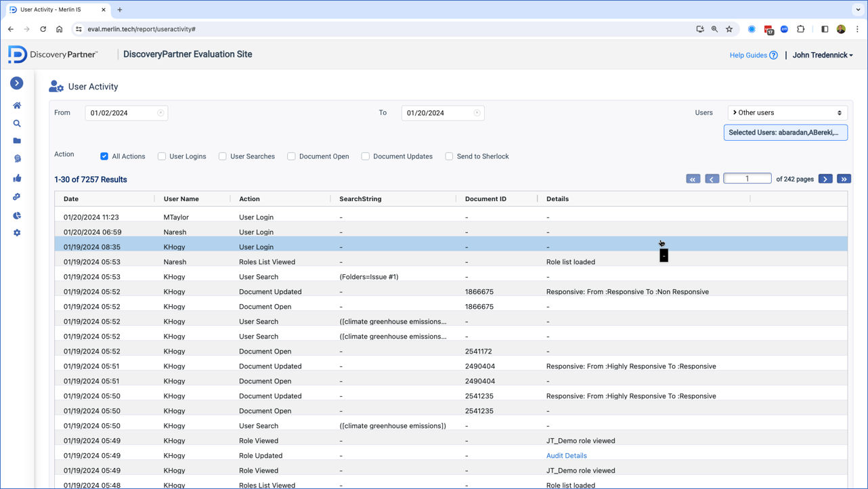The width and height of the screenshot is (868, 489).
Task: Open the John Tredennick account menu
Action: 822,56
